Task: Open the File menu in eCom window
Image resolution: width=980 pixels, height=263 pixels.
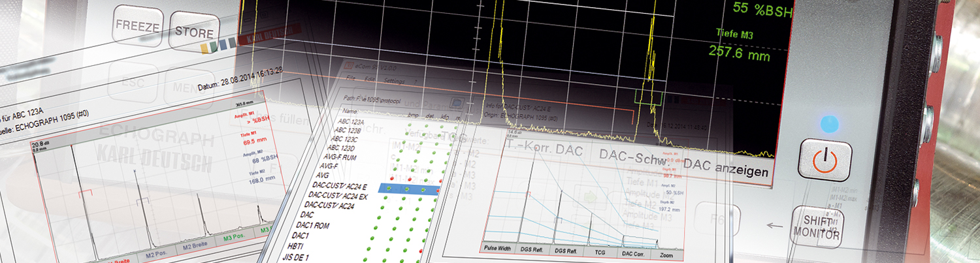Action: 351,78
